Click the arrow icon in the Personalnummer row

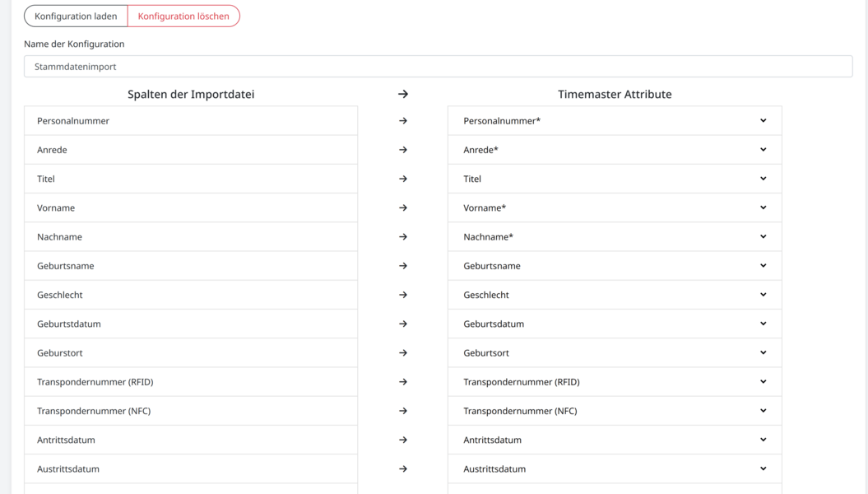pos(403,121)
